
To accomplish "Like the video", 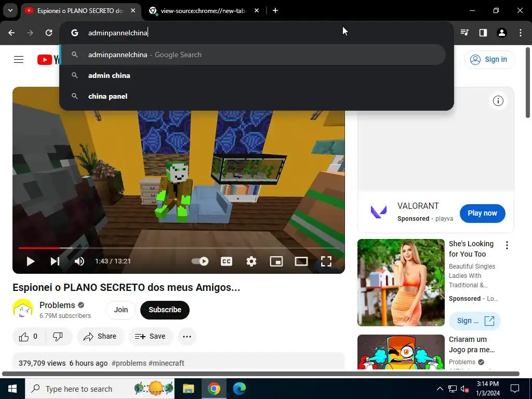I will [29, 337].
